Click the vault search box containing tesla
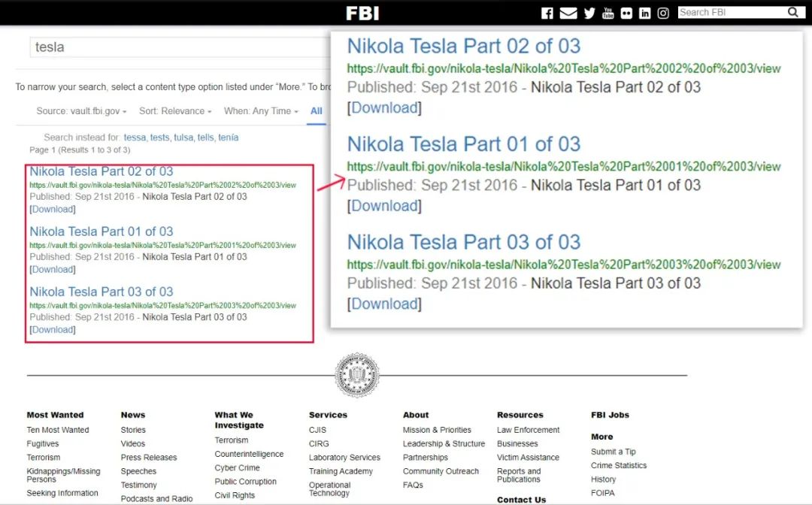812x505 pixels. click(180, 47)
